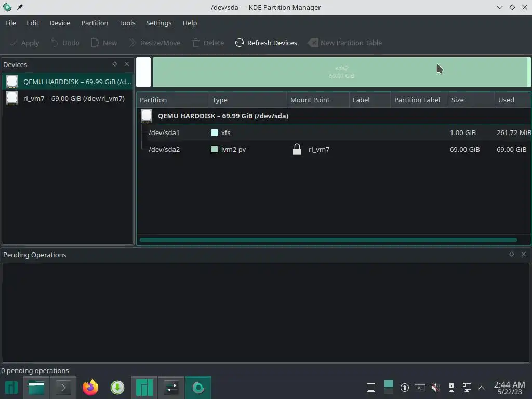Screen dimensions: 532x399
Task: Open the removable devices tray icon
Action: (x=451, y=388)
